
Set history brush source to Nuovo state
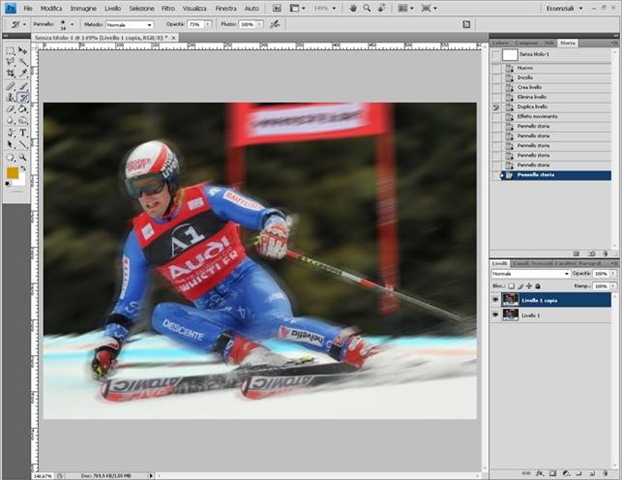click(496, 68)
